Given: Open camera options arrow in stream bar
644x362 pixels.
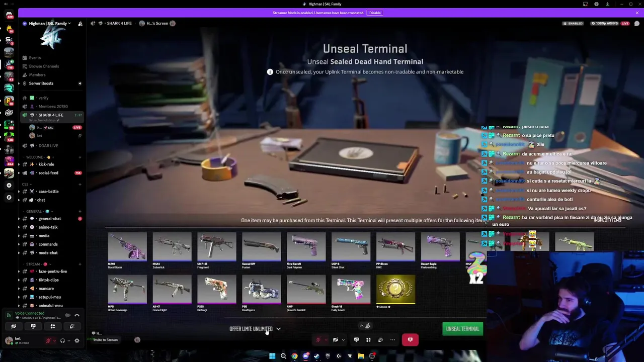Looking at the screenshot, I should (x=343, y=340).
